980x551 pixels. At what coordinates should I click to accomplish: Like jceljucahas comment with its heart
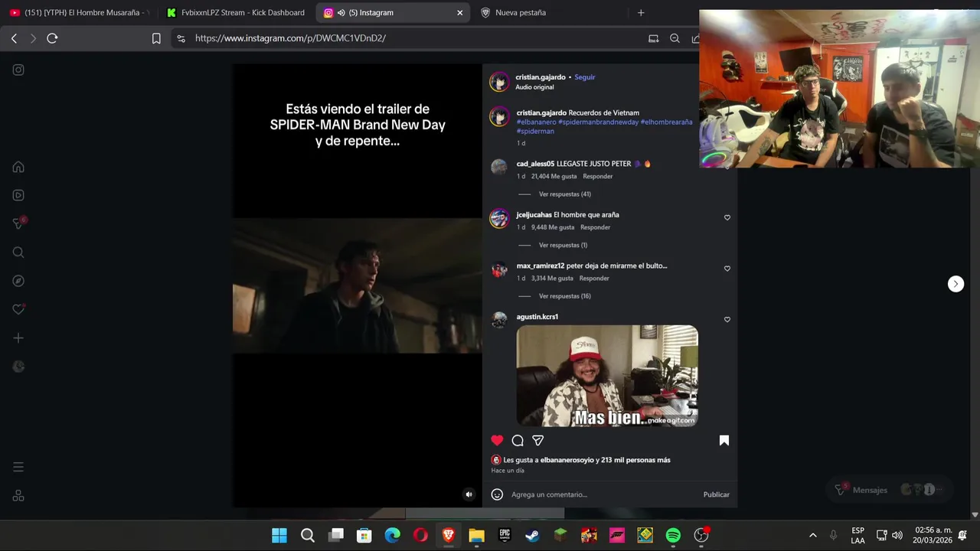click(x=727, y=217)
